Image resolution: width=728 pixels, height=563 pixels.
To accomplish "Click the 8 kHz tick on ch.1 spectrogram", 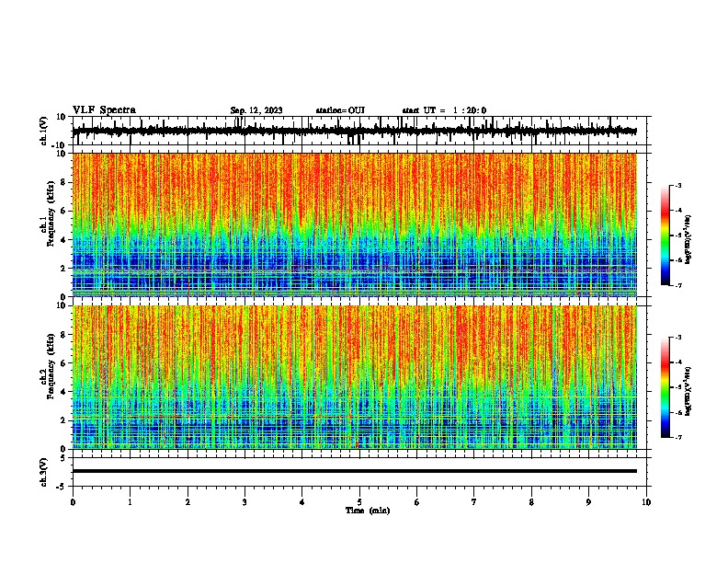I will [x=63, y=182].
